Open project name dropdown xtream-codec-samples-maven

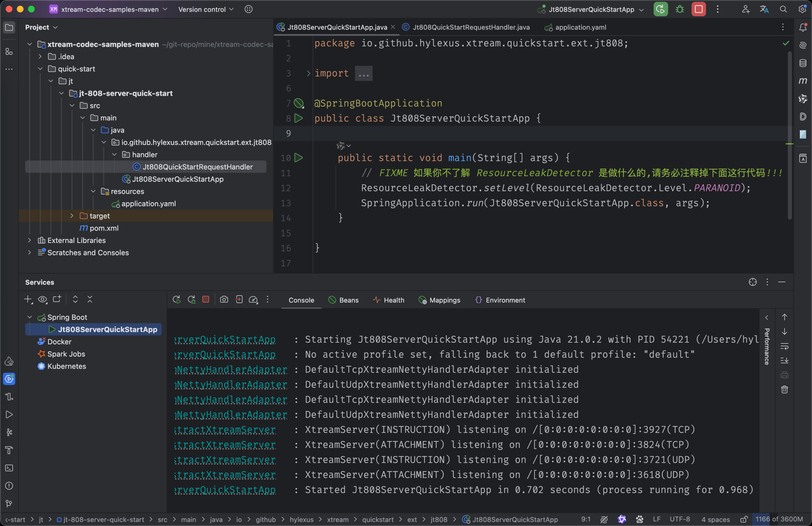109,9
